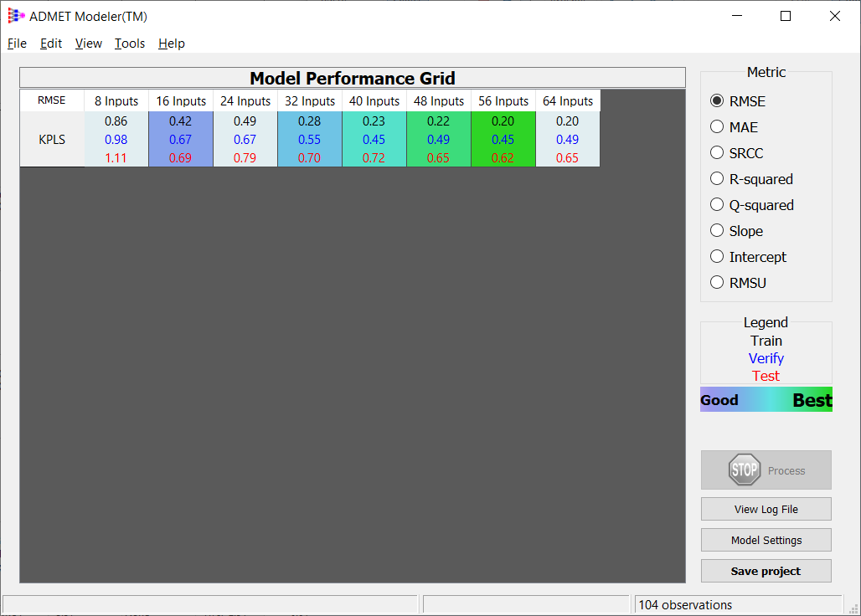The image size is (861, 616).
Task: Open the File menu
Action: pos(17,44)
